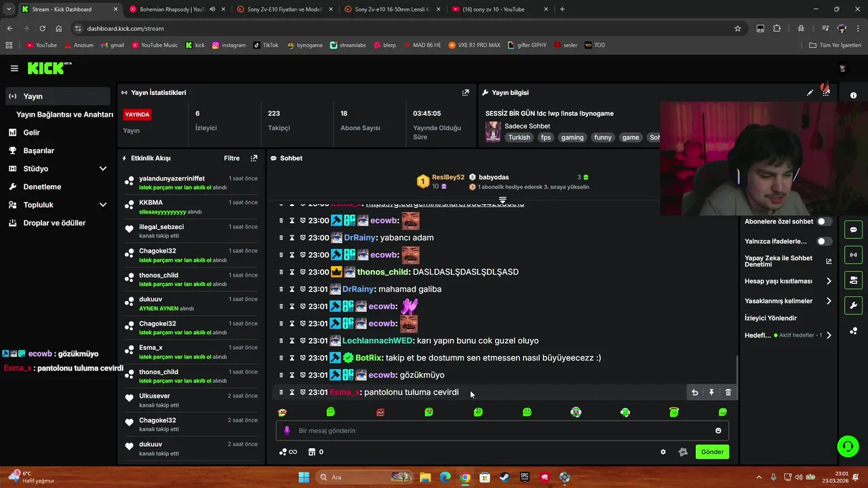This screenshot has width=868, height=488.
Task: Open Yasaklanmış kelimeler settings chevron
Action: point(829,301)
